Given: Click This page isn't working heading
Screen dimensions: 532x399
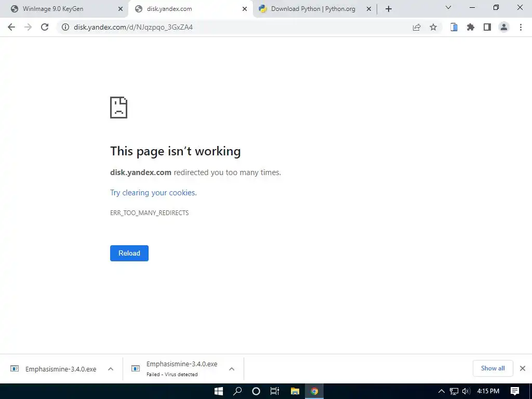Looking at the screenshot, I should point(176,151).
